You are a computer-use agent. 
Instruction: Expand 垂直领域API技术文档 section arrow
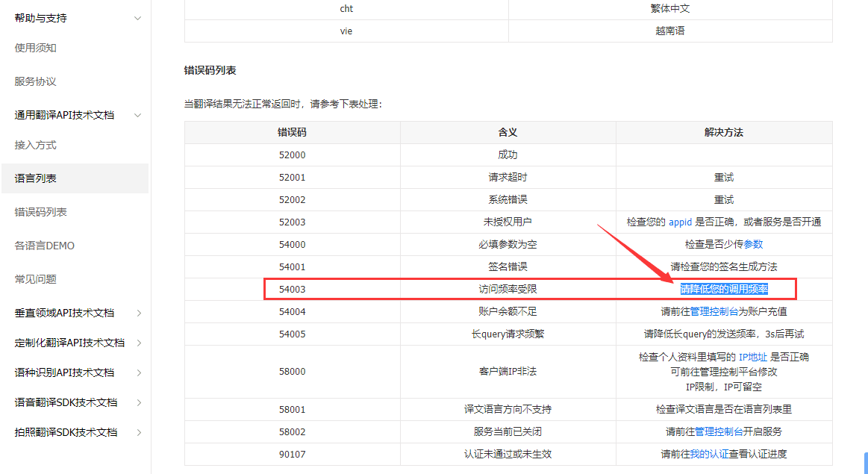pos(139,314)
